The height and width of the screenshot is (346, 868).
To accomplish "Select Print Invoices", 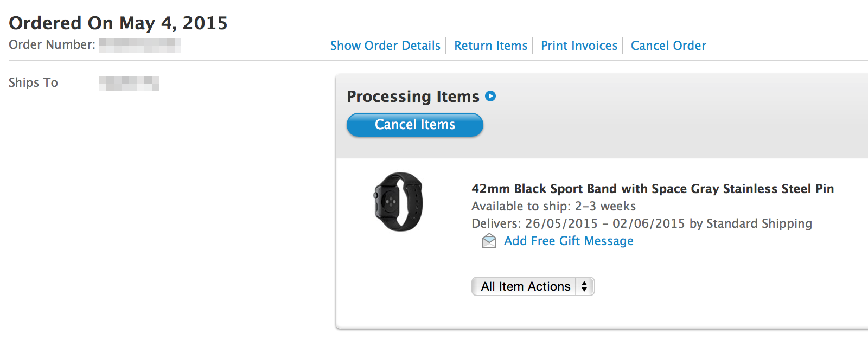I will point(579,46).
